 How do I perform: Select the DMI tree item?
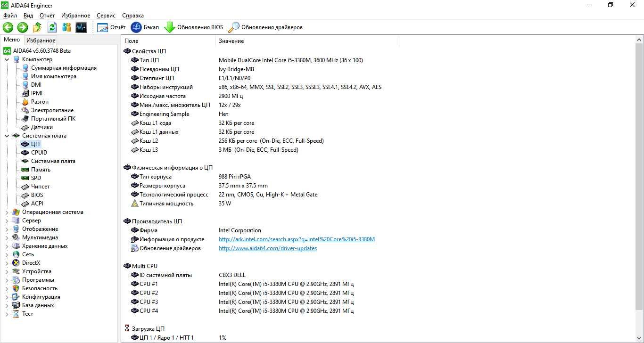36,85
